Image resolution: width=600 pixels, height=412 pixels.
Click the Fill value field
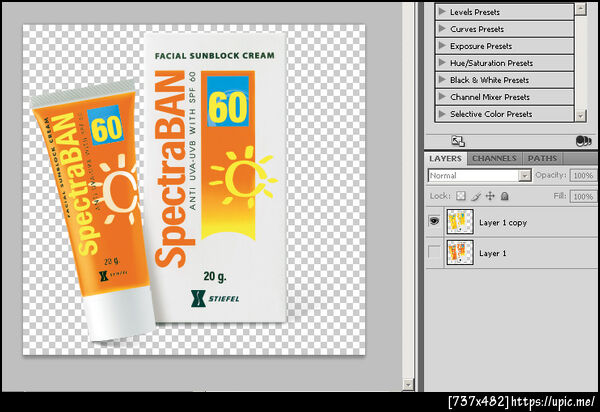point(583,197)
